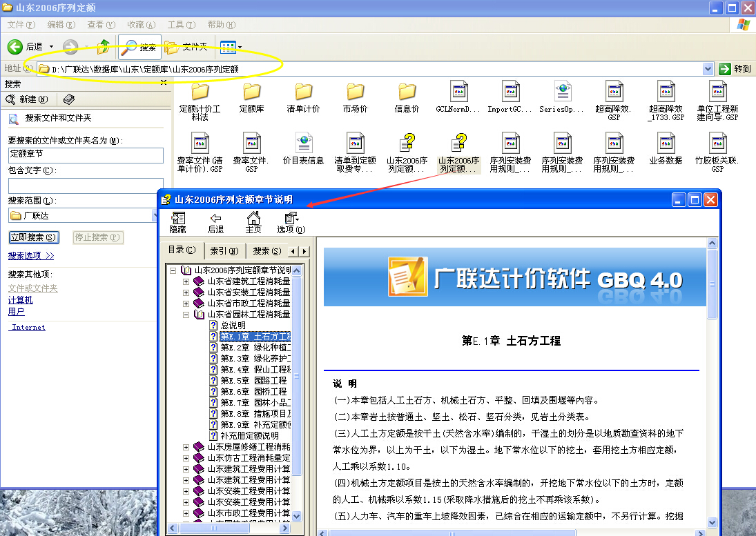
Task: Close the search side pane
Action: click(x=164, y=83)
